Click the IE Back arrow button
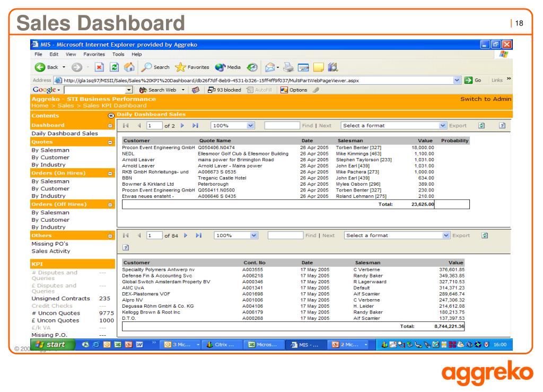 40,67
